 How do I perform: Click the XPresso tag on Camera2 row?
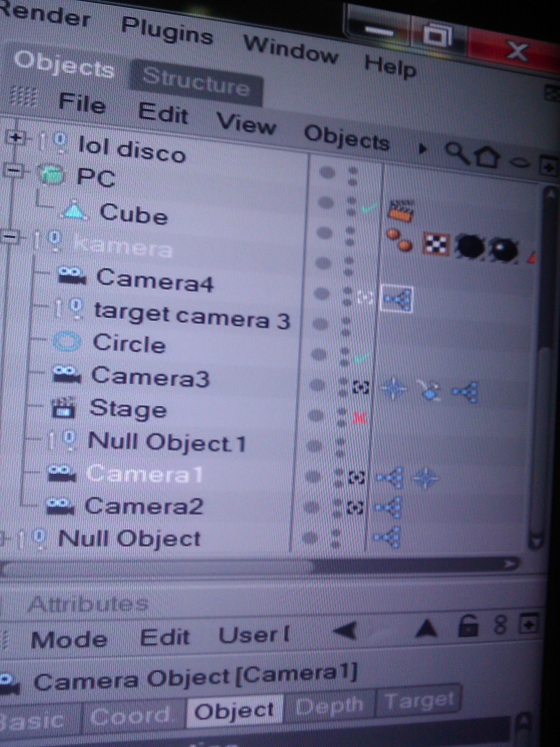388,507
